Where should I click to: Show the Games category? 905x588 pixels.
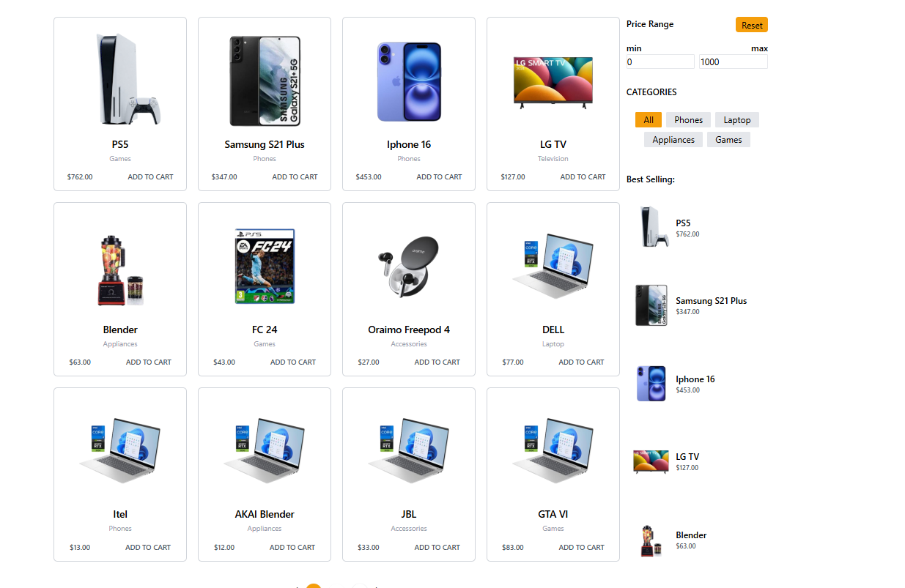pyautogui.click(x=728, y=140)
